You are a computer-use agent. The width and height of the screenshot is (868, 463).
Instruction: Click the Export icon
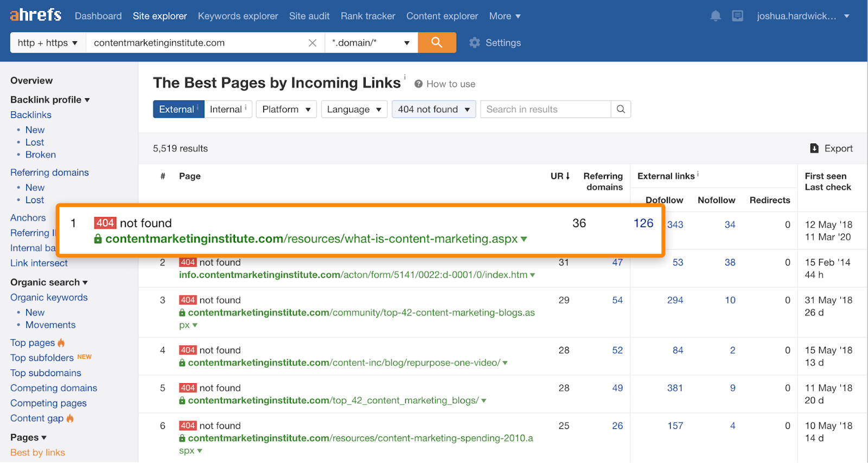pos(814,148)
